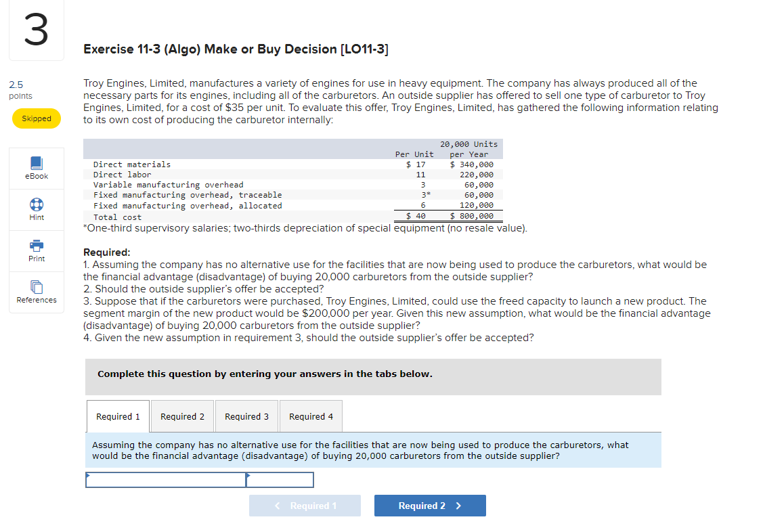Open the References documents icon
The image size is (763, 532).
[37, 287]
